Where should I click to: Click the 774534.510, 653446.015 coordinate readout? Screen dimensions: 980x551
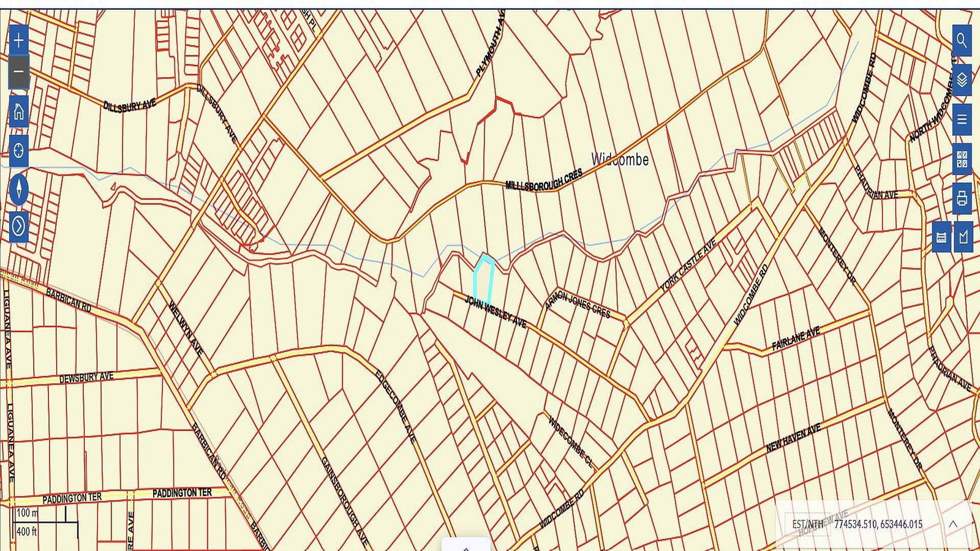878,524
